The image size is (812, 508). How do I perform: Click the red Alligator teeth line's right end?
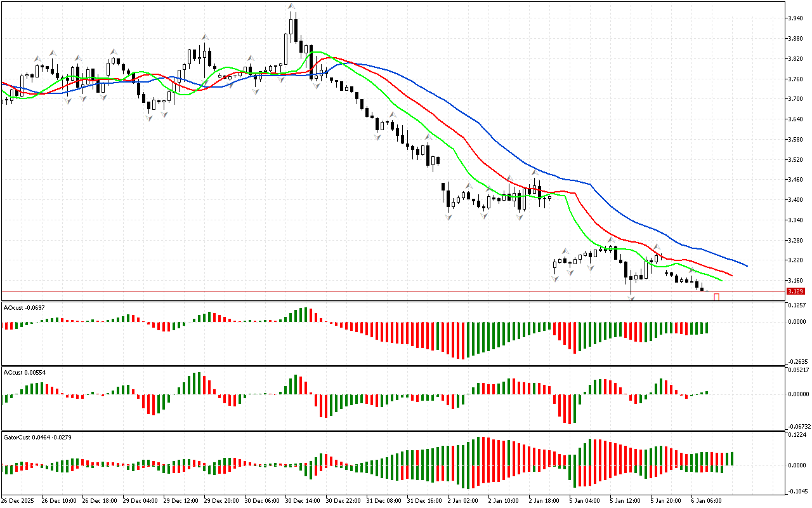[731, 275]
